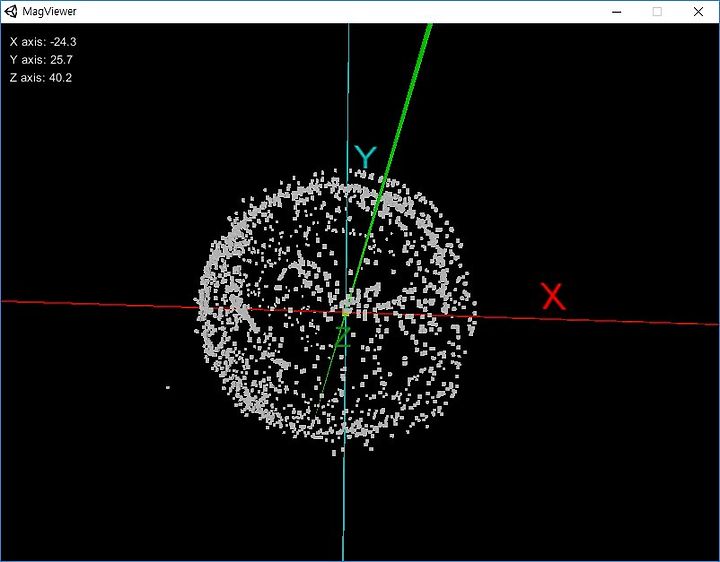
Task: Click the red X axis label
Action: click(x=553, y=297)
